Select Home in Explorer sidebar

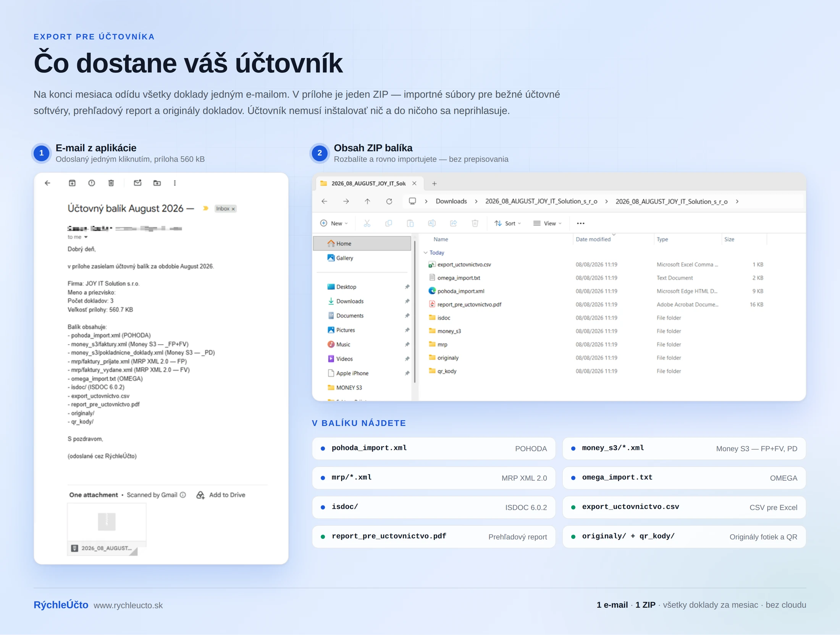coord(362,243)
